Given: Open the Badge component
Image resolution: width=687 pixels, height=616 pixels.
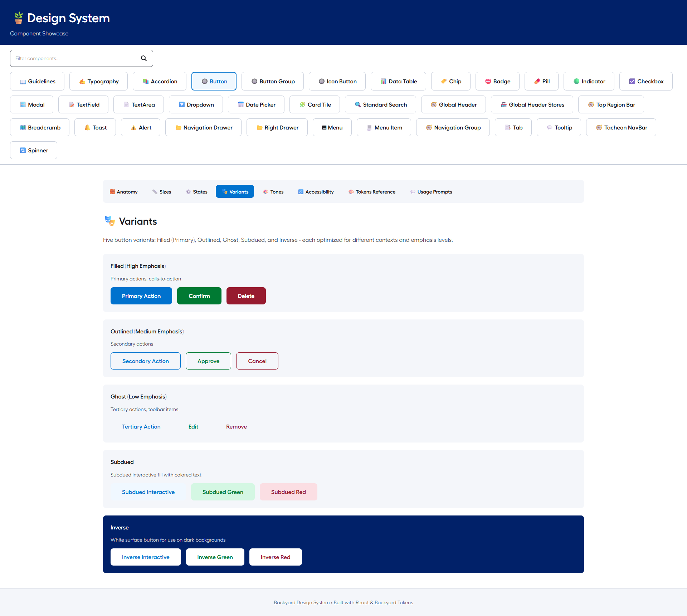Looking at the screenshot, I should (x=497, y=81).
